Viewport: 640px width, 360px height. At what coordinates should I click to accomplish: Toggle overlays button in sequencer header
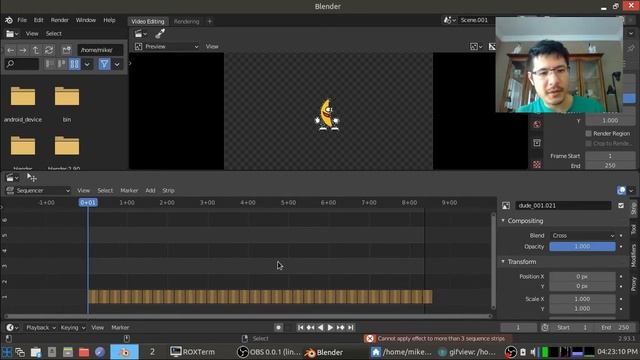coord(621,191)
